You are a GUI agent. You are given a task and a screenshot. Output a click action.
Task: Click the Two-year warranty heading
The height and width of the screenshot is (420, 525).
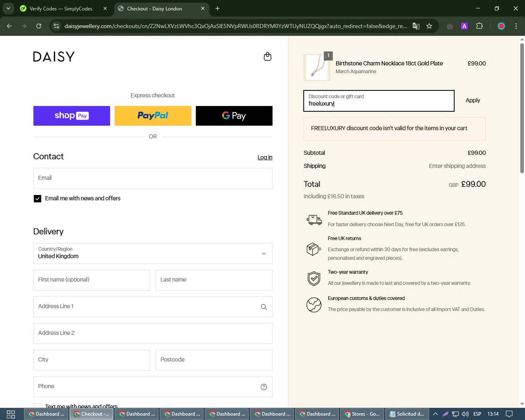[x=348, y=272]
